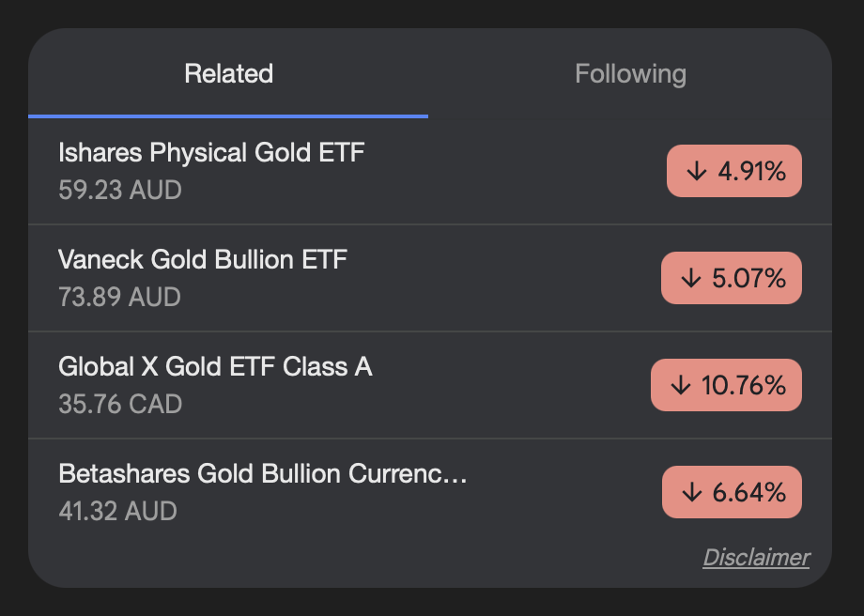The width and height of the screenshot is (864, 616).
Task: Click the 4.91% change badge
Action: coord(734,172)
